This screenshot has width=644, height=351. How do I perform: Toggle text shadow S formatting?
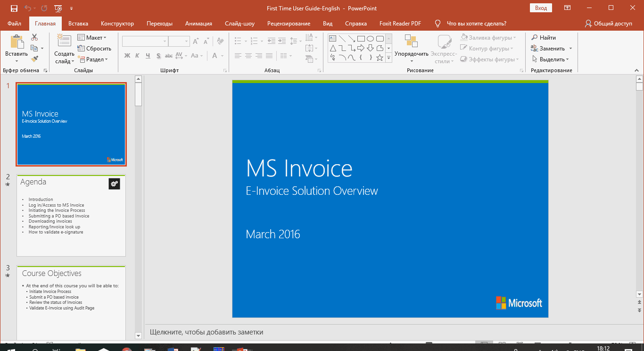[x=158, y=56]
